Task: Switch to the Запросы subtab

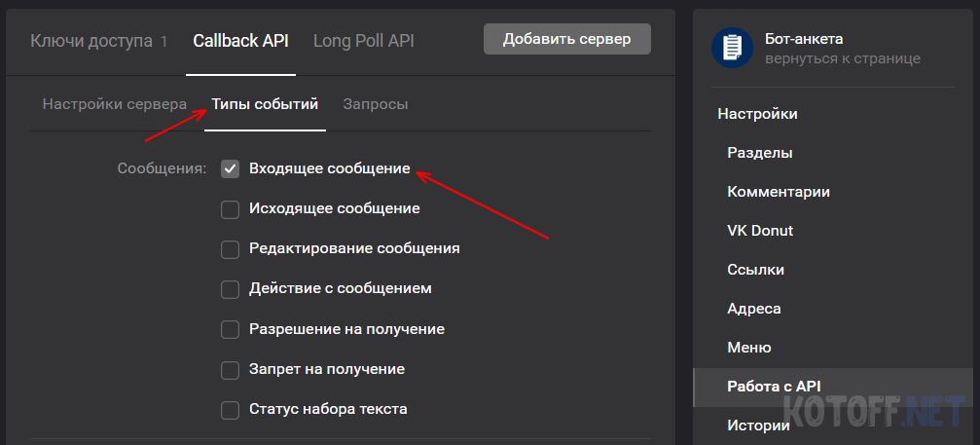Action: pos(376,104)
